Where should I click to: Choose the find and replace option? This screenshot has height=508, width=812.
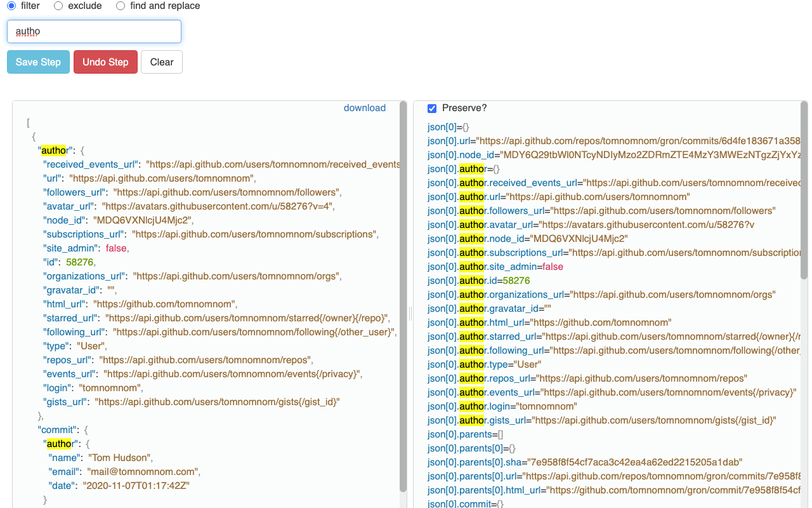tap(121, 6)
